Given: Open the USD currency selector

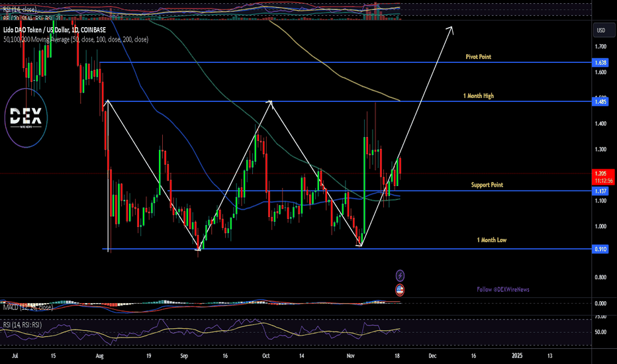Looking at the screenshot, I should click(x=604, y=30).
